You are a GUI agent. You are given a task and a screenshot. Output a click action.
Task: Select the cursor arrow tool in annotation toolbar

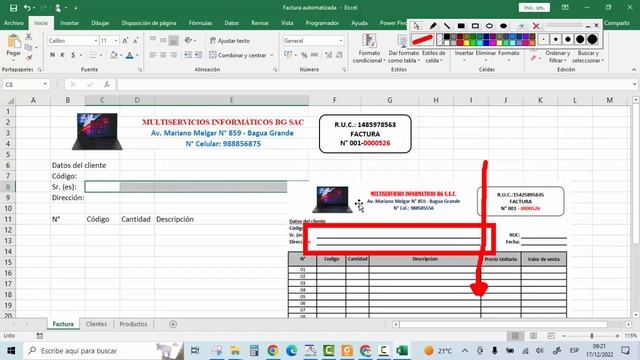click(416, 26)
